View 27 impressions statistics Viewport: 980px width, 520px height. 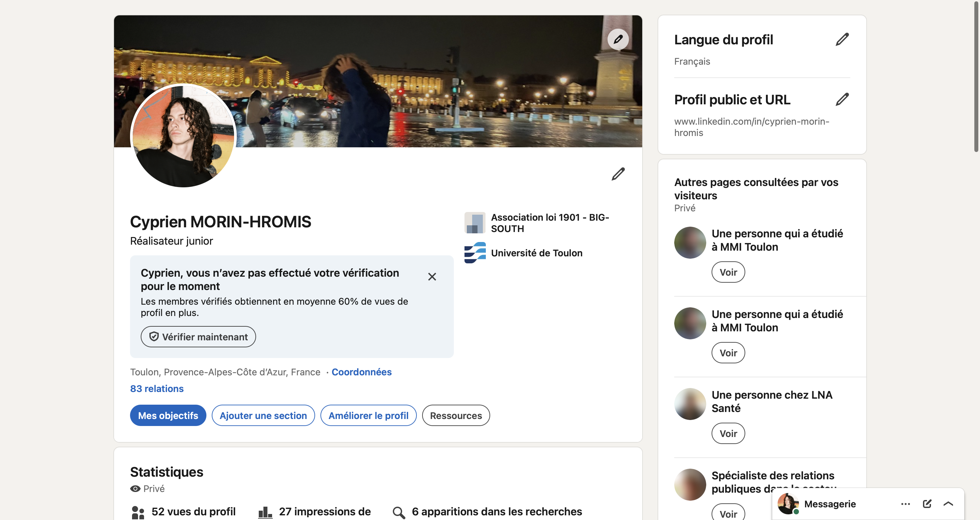click(325, 512)
